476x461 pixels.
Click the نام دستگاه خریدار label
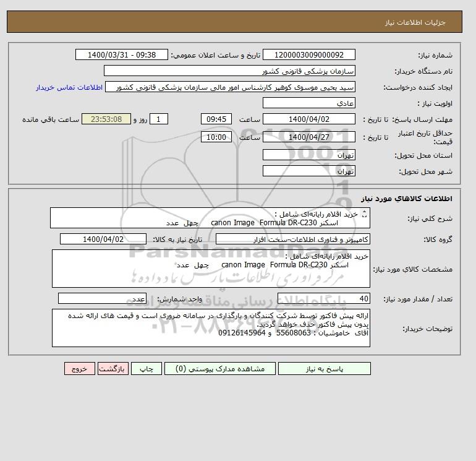(x=423, y=71)
